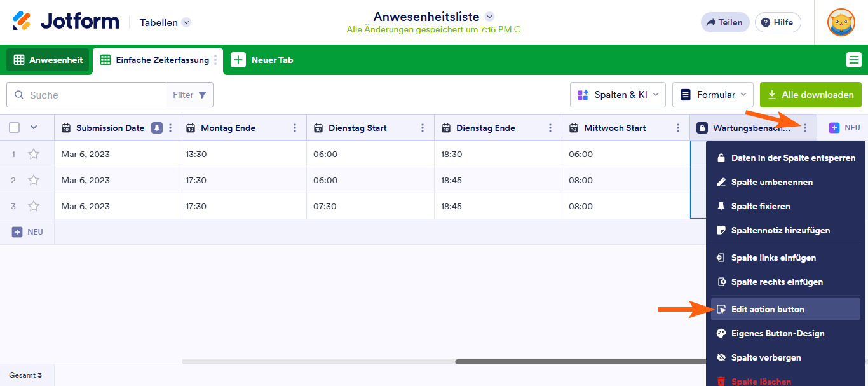The height and width of the screenshot is (386, 868).
Task: Click Gesamt 3 total count
Action: 25,375
